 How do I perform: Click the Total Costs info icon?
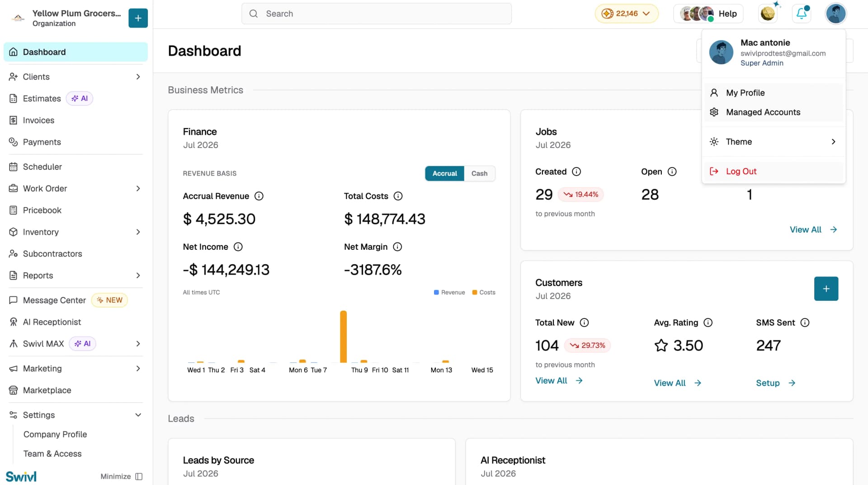point(398,196)
